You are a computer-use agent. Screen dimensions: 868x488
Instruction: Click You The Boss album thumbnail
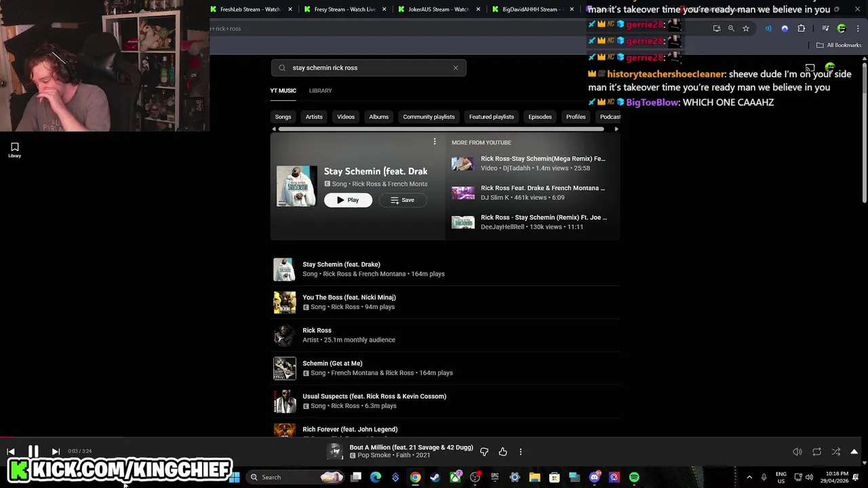[285, 302]
